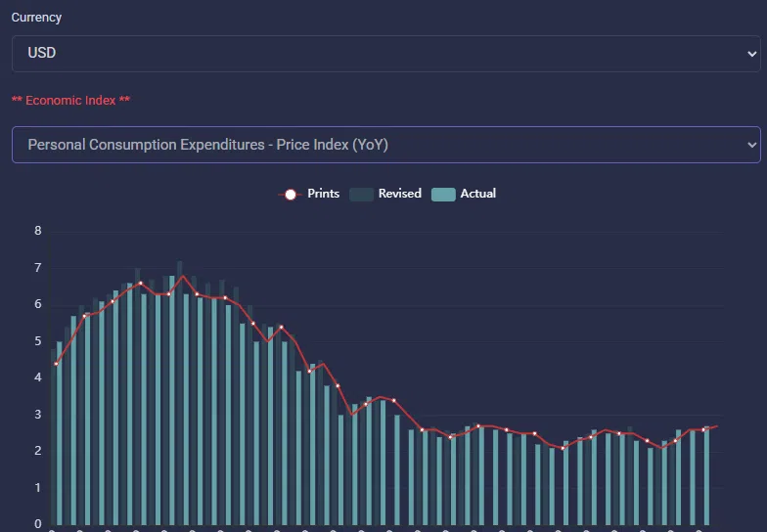Click the chevron arrow on the Economic Index selector
This screenshot has width=767, height=532.
750,145
